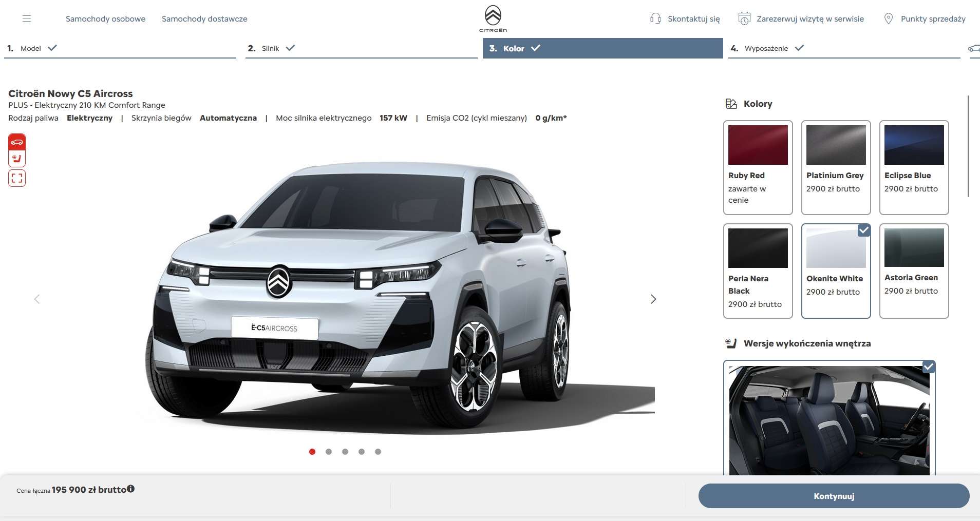
Task: Choose Eclipse Blue color
Action: point(914,167)
